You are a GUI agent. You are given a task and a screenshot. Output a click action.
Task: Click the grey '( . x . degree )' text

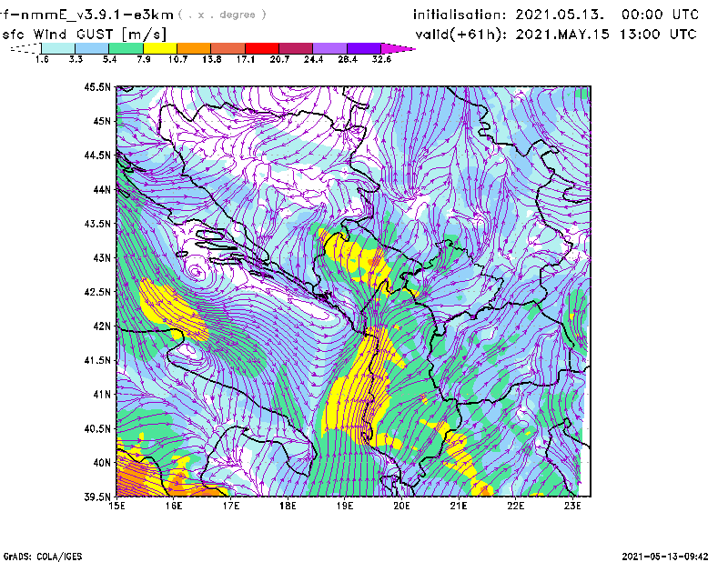(222, 15)
